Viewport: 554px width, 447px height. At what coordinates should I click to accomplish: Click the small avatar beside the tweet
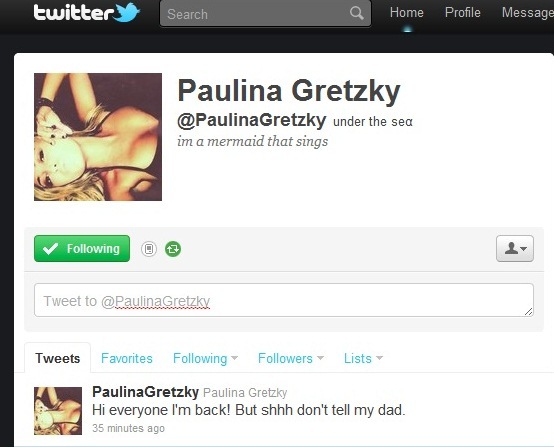58,411
